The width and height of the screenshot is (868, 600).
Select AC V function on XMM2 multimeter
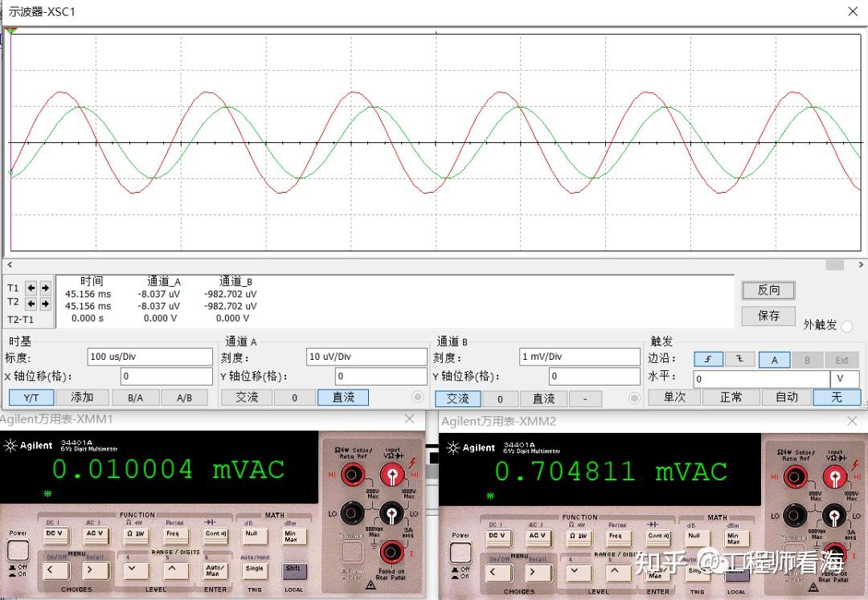pyautogui.click(x=537, y=537)
